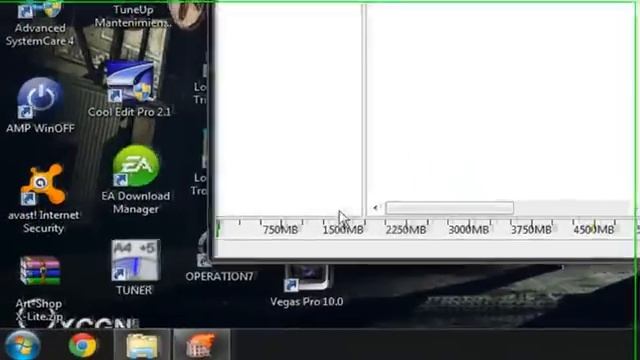Click the horizontal scrollbar left arrow

click(x=375, y=208)
